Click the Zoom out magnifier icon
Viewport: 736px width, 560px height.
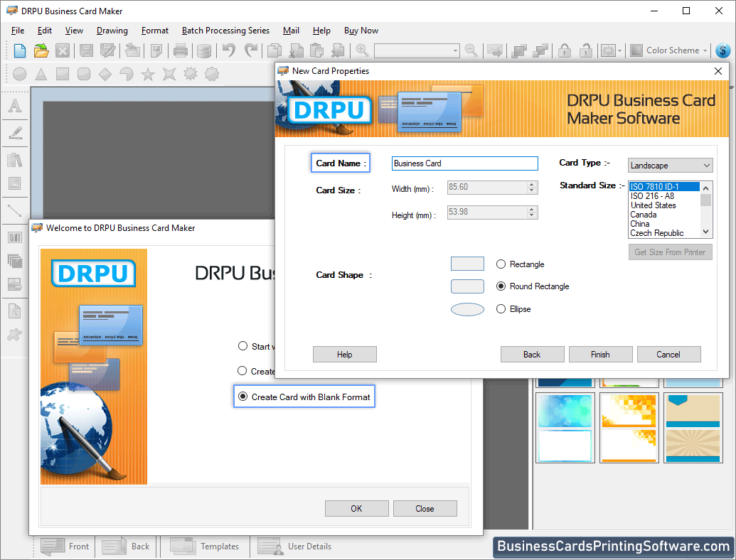click(471, 50)
